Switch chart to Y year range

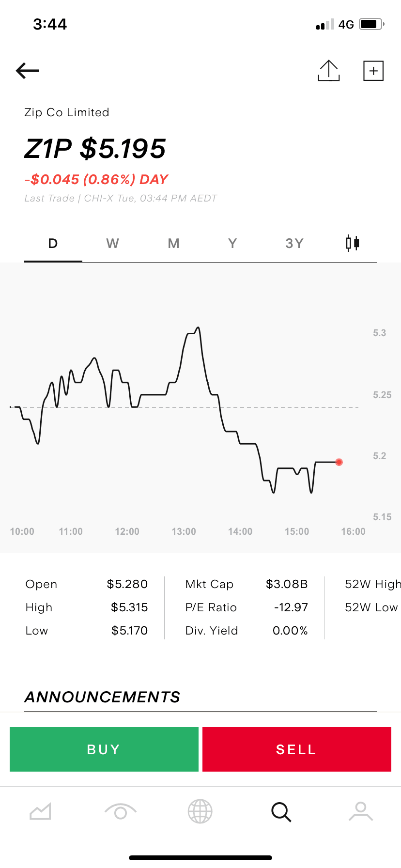pos(232,243)
